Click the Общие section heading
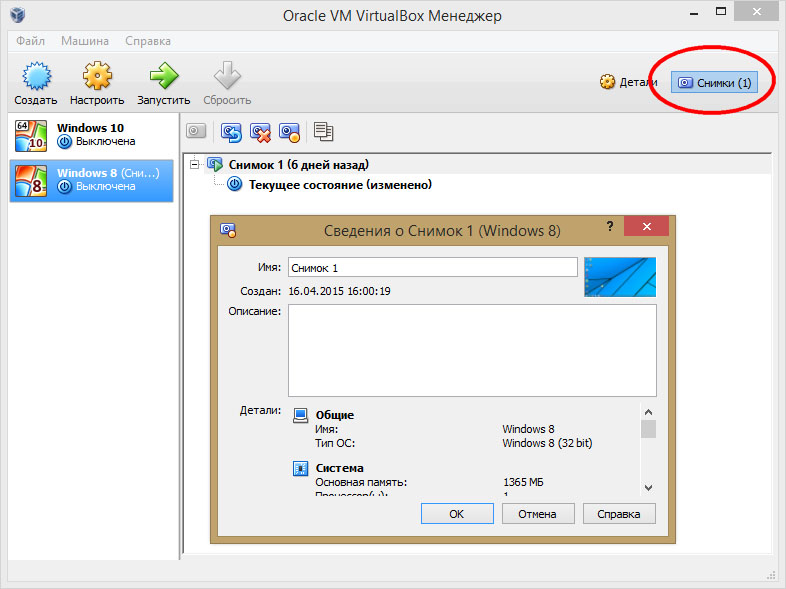This screenshot has width=786, height=589. pyautogui.click(x=335, y=415)
